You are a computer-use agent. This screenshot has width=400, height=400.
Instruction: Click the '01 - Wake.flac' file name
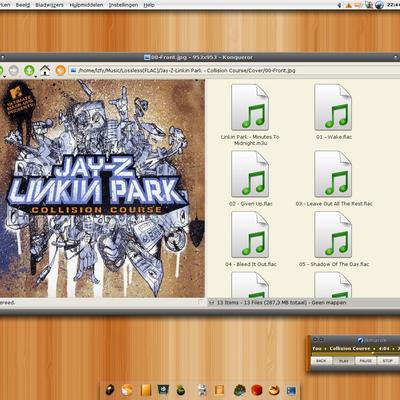point(334,137)
